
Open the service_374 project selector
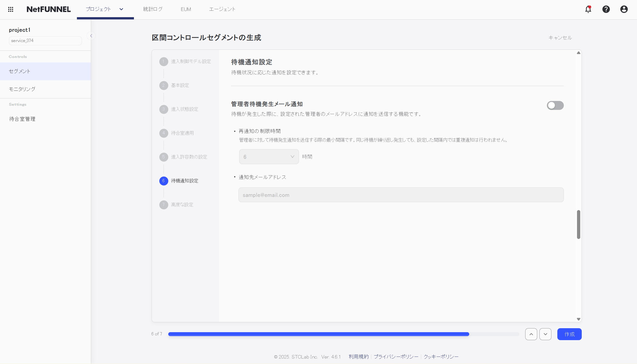coord(45,41)
